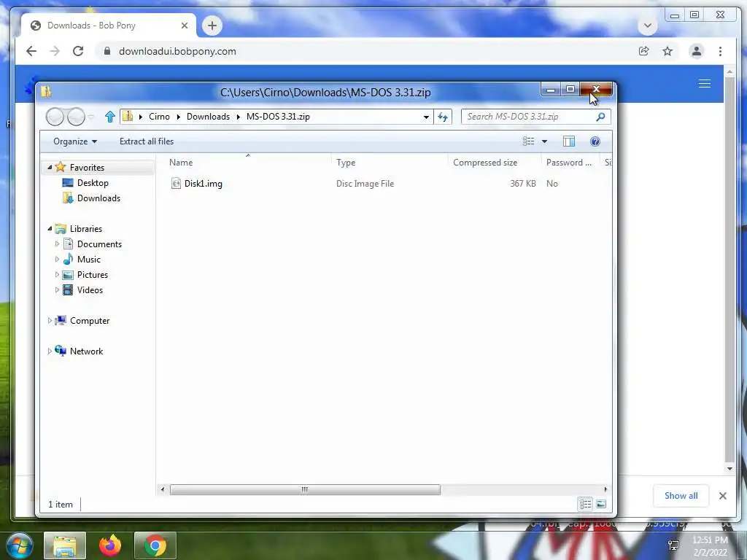The image size is (747, 560).
Task: Open the Organize dropdown menu
Action: coord(75,141)
